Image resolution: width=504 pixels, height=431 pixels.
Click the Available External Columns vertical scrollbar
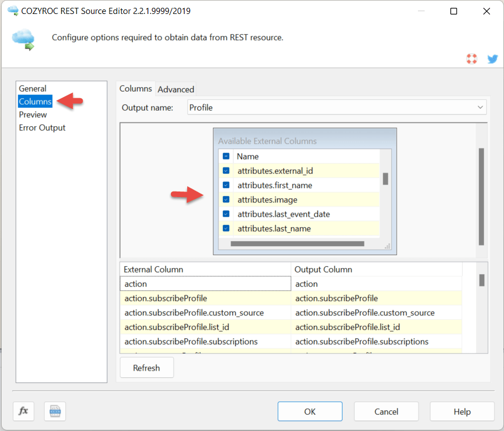tap(386, 179)
